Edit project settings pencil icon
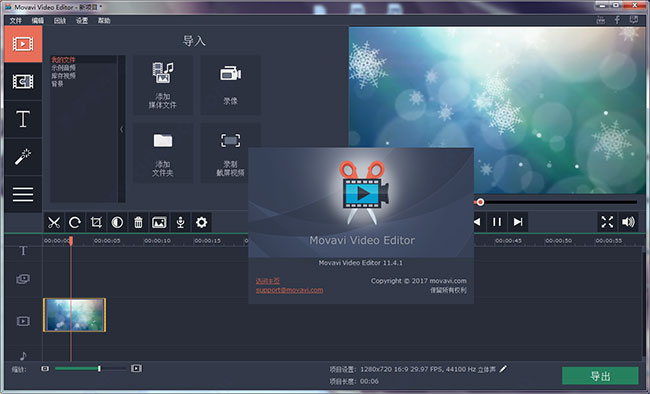Screen dimensions: 650x394 pyautogui.click(x=503, y=369)
